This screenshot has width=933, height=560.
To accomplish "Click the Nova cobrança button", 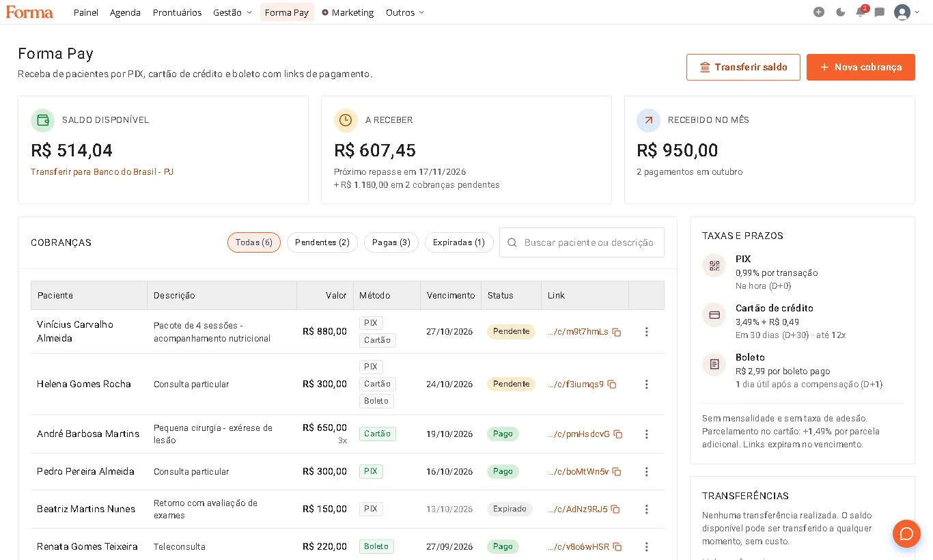I will point(861,68).
